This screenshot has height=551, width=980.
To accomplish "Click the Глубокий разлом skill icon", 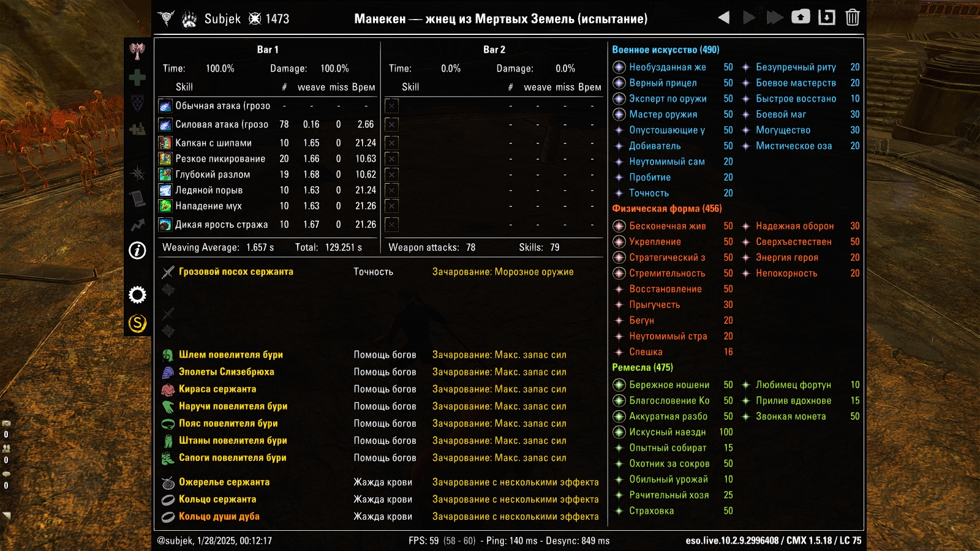I will [165, 174].
